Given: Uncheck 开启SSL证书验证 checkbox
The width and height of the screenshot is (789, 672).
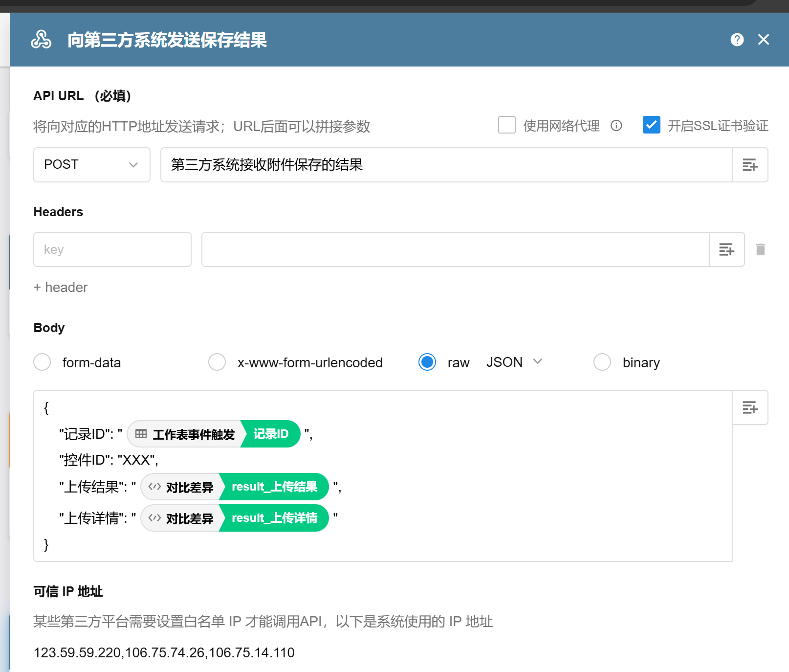Looking at the screenshot, I should (x=651, y=125).
